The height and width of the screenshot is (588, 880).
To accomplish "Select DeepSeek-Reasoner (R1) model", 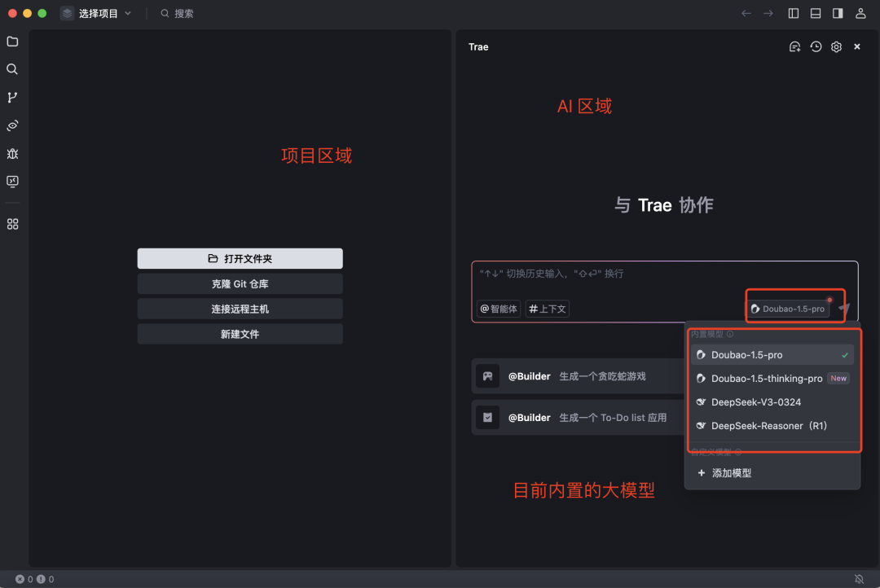I will [772, 425].
